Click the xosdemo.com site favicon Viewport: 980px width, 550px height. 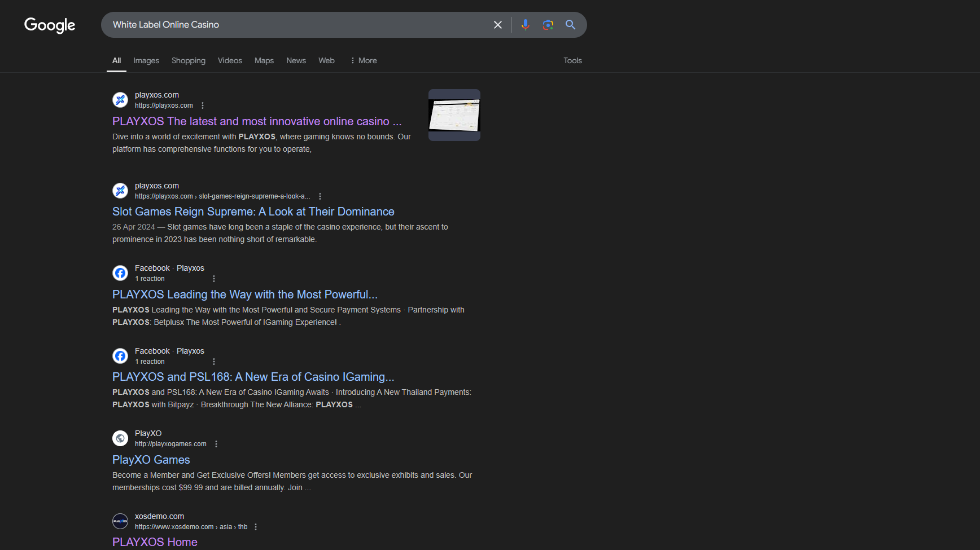click(120, 521)
